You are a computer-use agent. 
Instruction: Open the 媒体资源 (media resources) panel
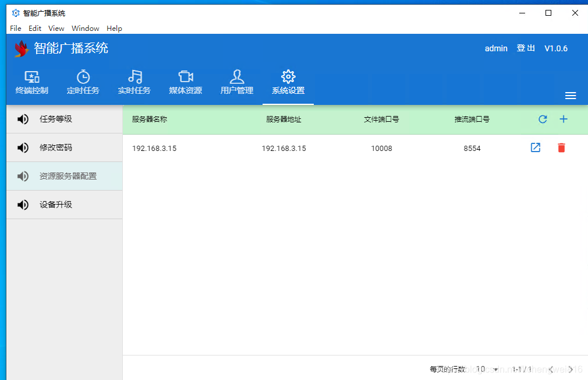pyautogui.click(x=185, y=82)
